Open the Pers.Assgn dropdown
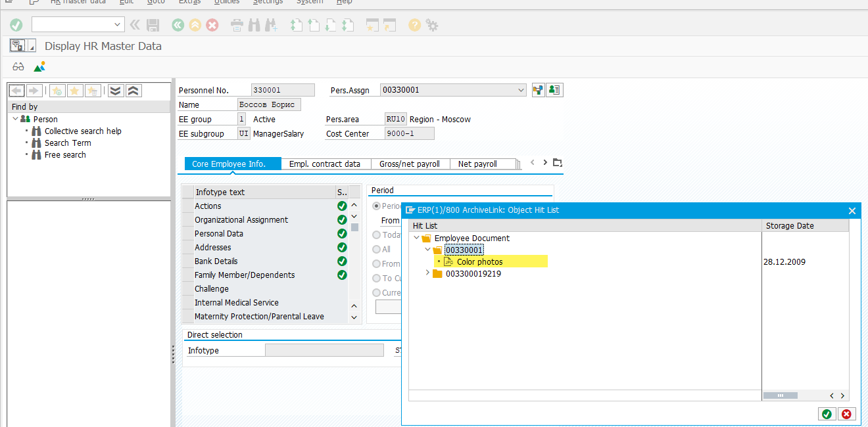The width and height of the screenshot is (868, 427). pos(521,90)
